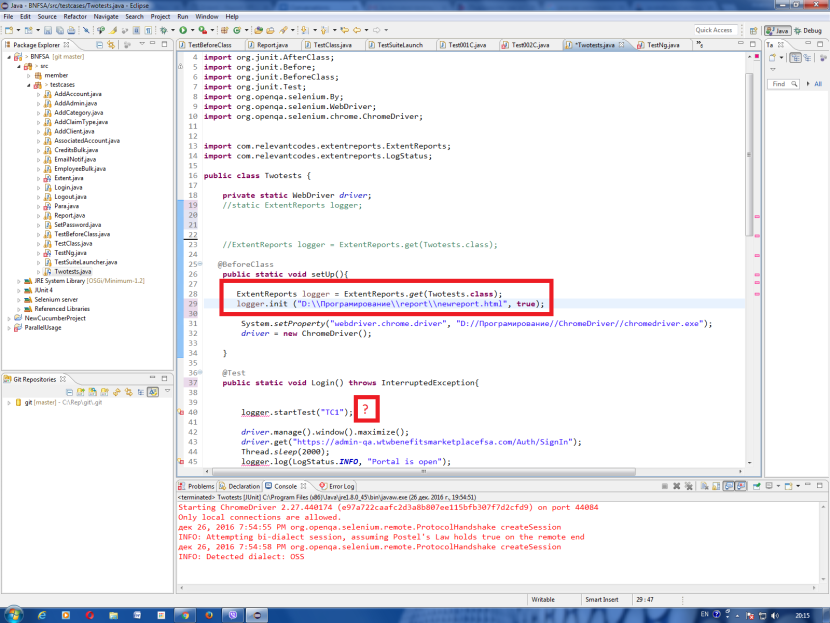Toggle Link with Editor in Package Explorer
This screenshot has height=623, width=830.
[111, 46]
